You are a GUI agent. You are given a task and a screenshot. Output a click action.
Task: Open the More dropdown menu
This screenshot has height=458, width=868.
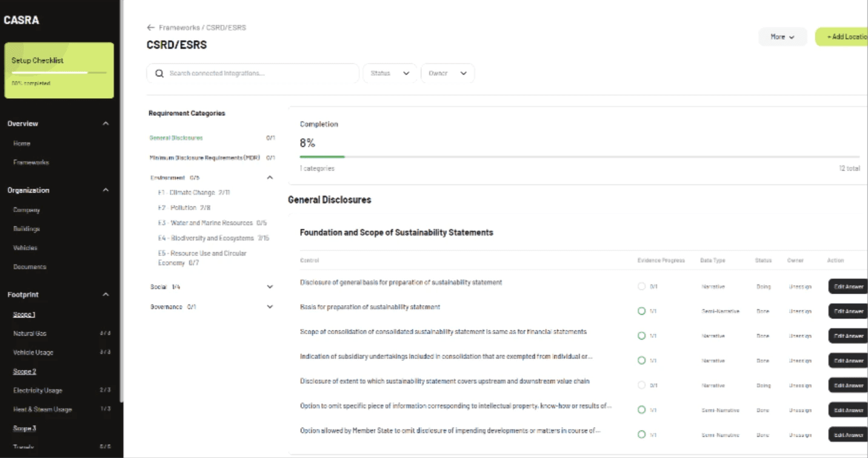(783, 37)
